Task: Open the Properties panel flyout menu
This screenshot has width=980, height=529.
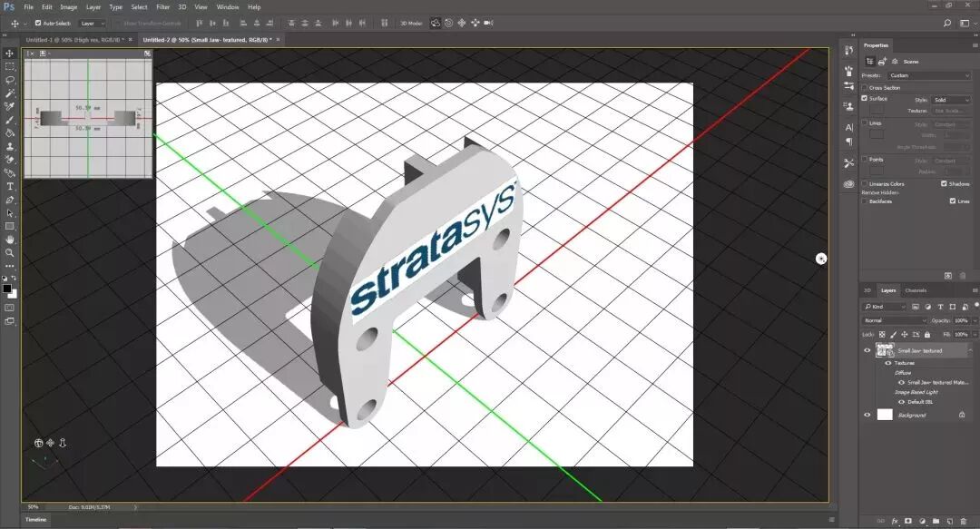Action: pyautogui.click(x=975, y=45)
